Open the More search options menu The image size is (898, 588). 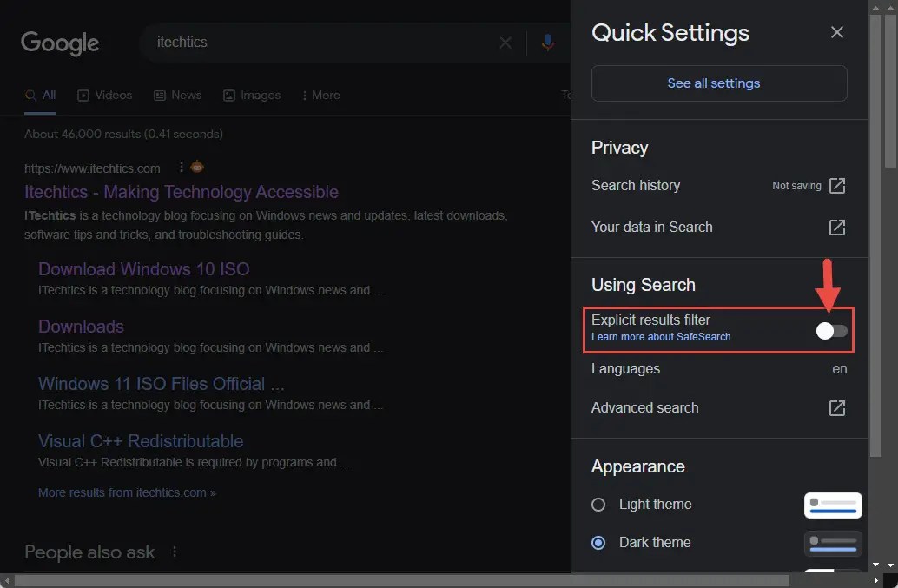320,95
